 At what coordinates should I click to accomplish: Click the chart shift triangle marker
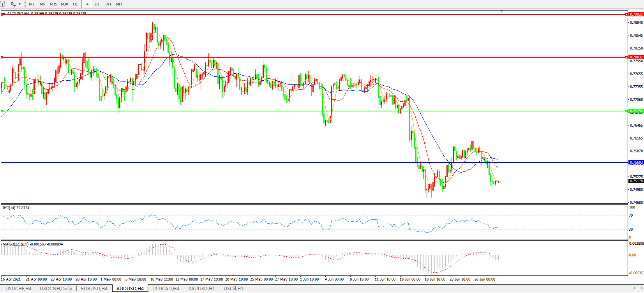tap(501, 12)
